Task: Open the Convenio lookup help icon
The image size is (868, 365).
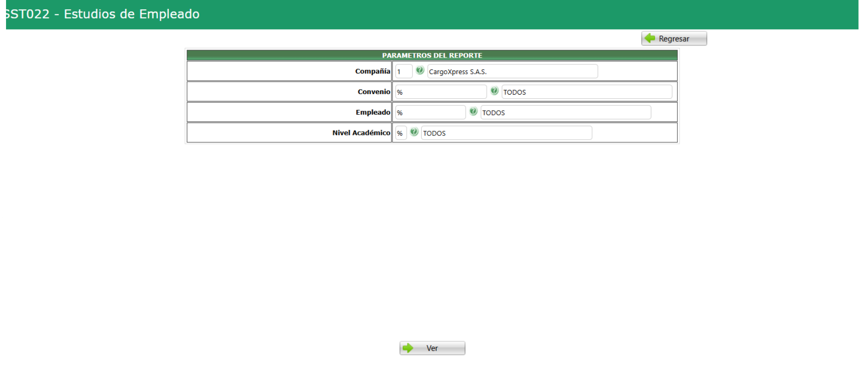Action: (x=494, y=91)
